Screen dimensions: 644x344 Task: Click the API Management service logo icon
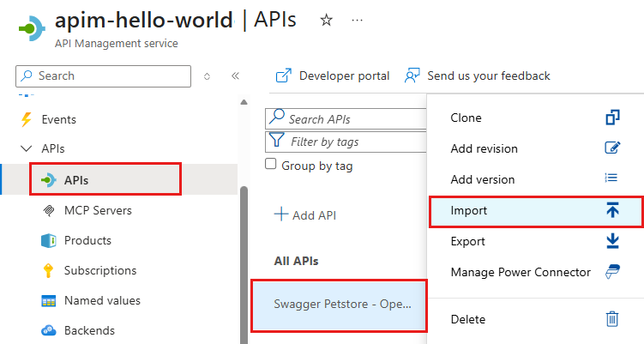coord(32,28)
